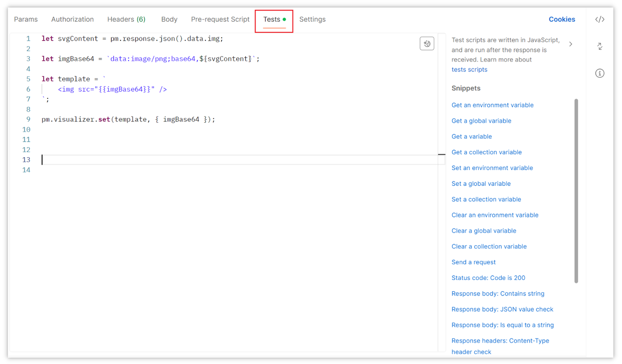Click the expand/resize arrows icon in sidebar
622x364 pixels.
600,46
